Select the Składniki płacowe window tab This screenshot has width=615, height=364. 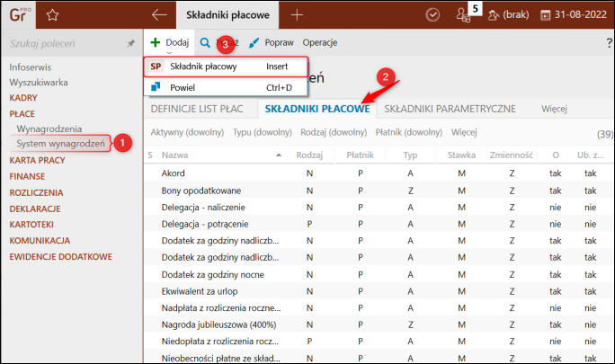pos(227,15)
